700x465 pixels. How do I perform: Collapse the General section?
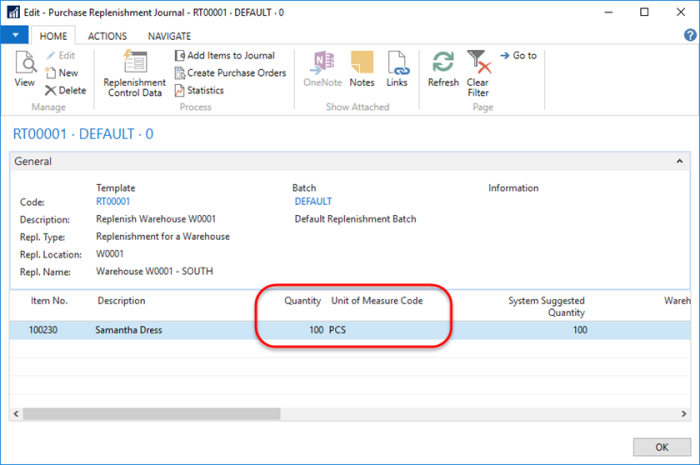tap(681, 161)
